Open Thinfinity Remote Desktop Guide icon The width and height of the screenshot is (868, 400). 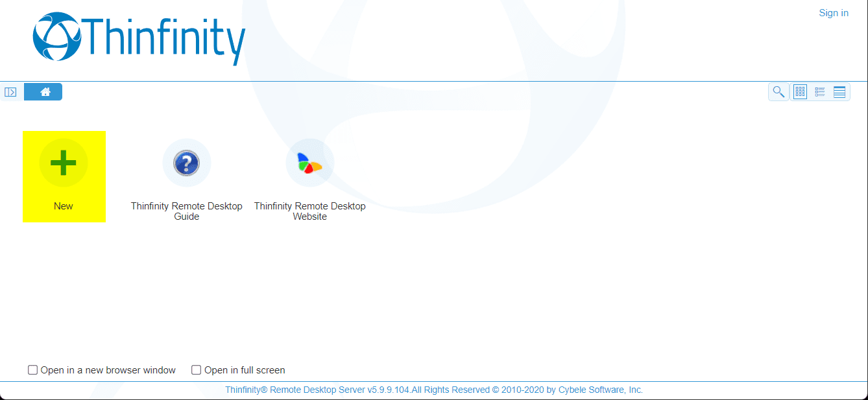point(187,163)
